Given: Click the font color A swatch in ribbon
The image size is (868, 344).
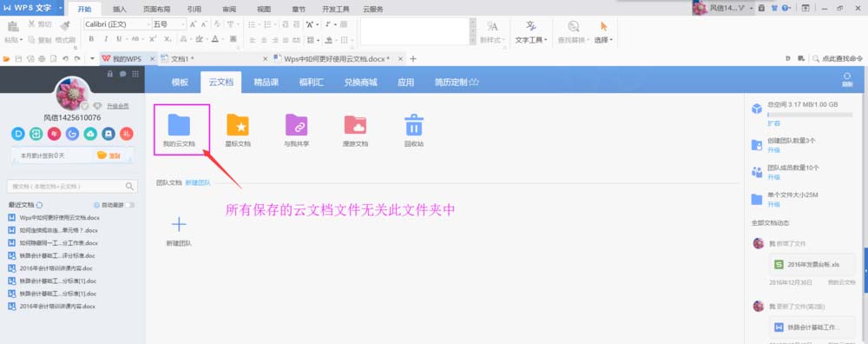Looking at the screenshot, I should (x=214, y=39).
